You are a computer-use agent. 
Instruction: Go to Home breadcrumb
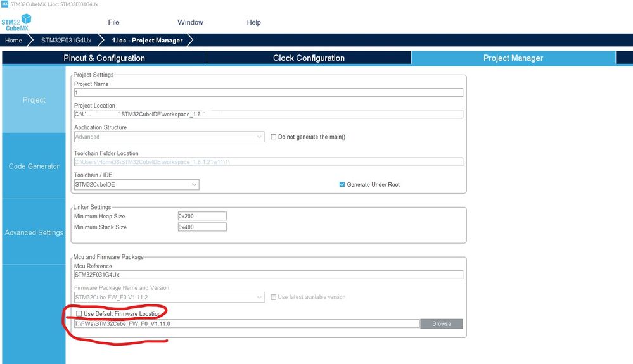(x=14, y=41)
